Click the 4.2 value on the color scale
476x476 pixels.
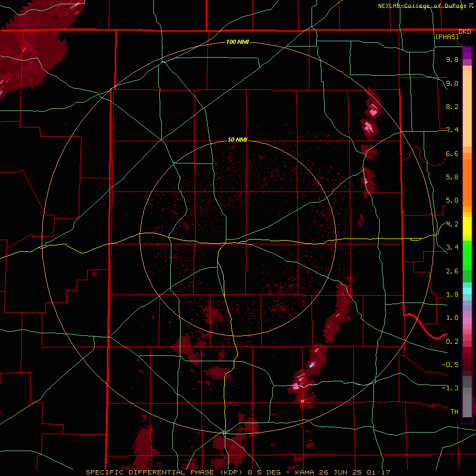[x=452, y=224]
